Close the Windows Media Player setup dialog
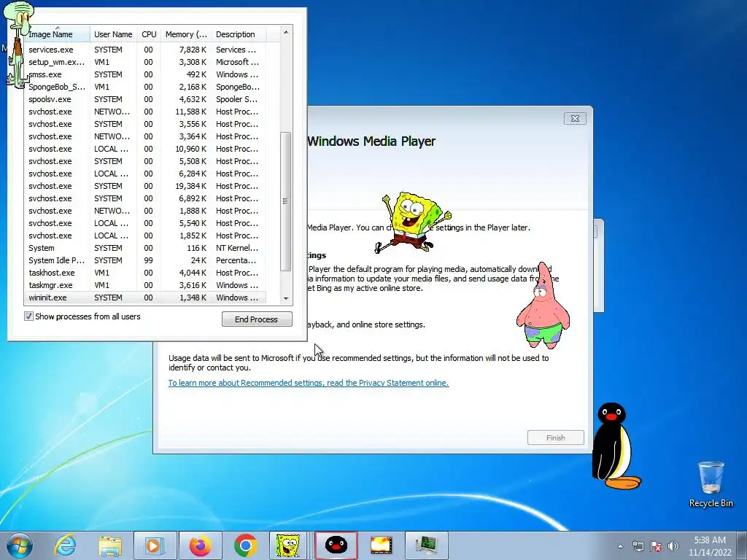 click(x=575, y=119)
